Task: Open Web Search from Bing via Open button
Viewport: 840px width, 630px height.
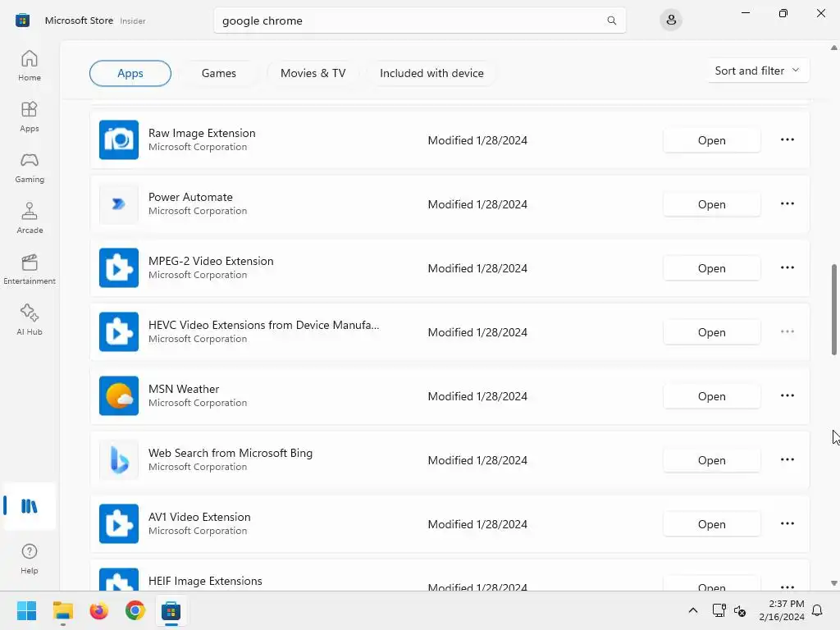Action: [711, 461]
